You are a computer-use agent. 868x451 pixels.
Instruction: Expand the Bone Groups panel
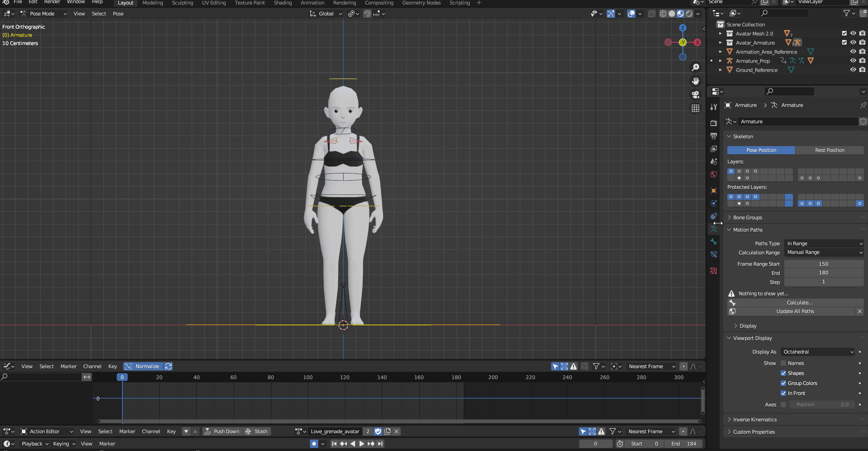(x=747, y=218)
